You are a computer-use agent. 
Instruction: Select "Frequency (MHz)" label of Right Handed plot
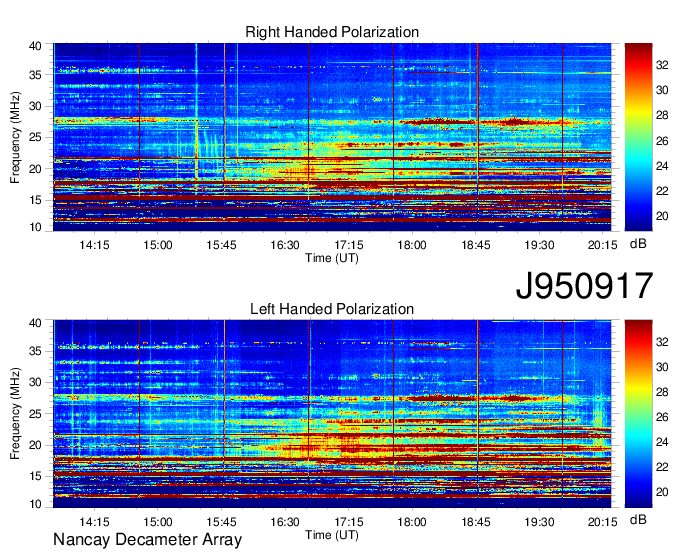pyautogui.click(x=15, y=137)
